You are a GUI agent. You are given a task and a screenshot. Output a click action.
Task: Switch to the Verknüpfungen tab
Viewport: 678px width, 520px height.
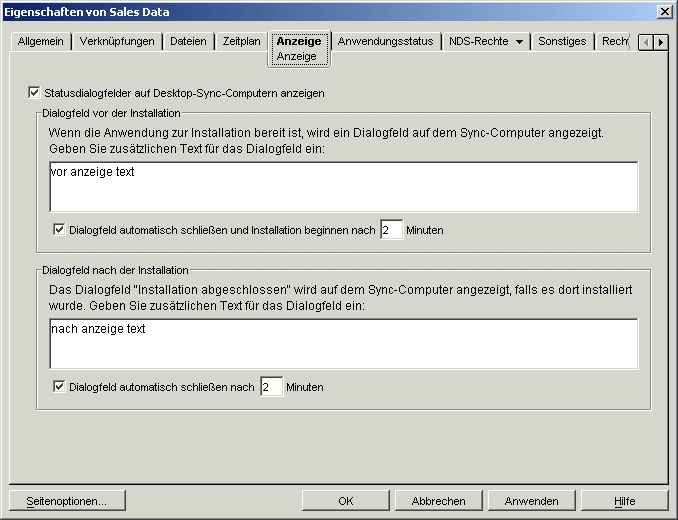coord(117,41)
